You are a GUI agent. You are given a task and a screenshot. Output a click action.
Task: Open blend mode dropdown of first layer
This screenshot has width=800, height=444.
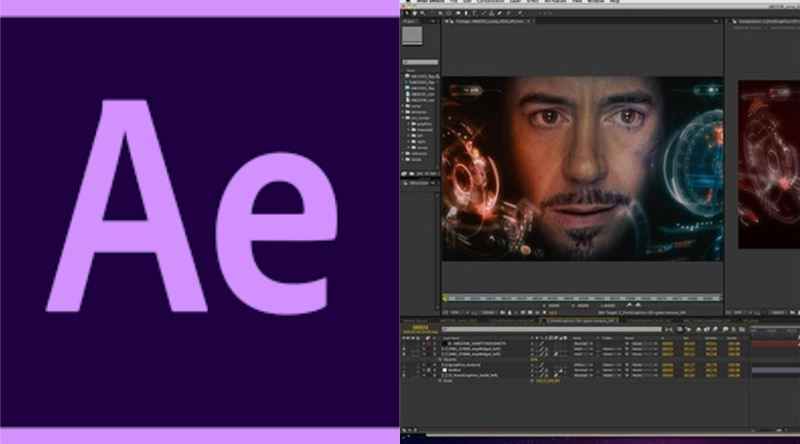pyautogui.click(x=582, y=343)
